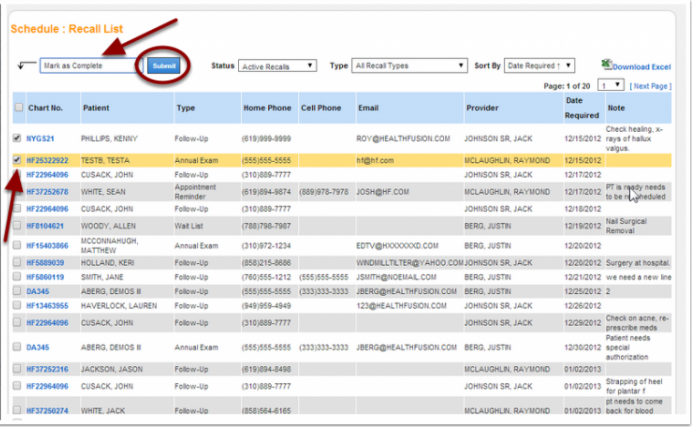Expand the Status Active Recalls dropdown
The width and height of the screenshot is (694, 427).
(x=277, y=66)
